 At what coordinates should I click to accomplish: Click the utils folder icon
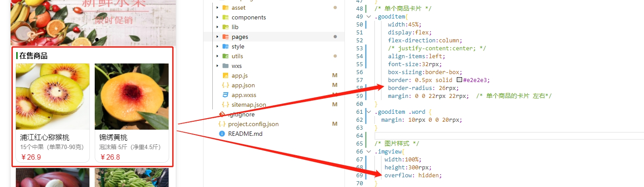pyautogui.click(x=226, y=56)
